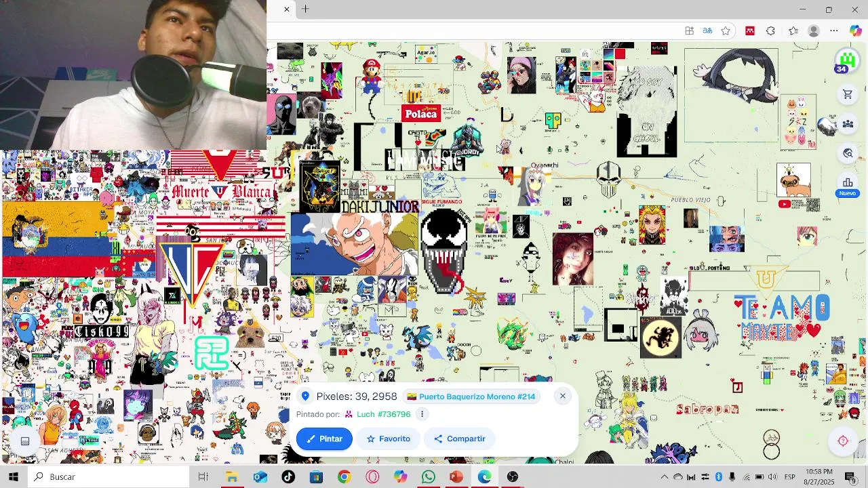Open File Explorer from the taskbar

point(232,476)
